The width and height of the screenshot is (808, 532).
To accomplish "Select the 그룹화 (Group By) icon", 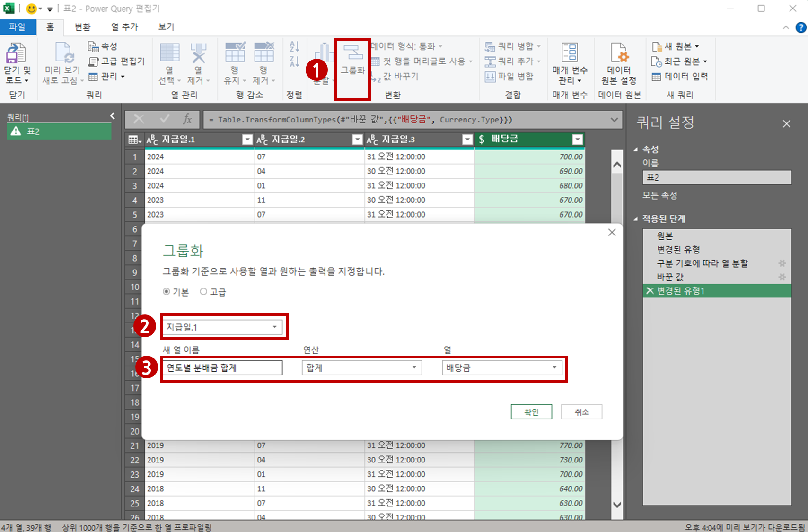I will pos(352,59).
